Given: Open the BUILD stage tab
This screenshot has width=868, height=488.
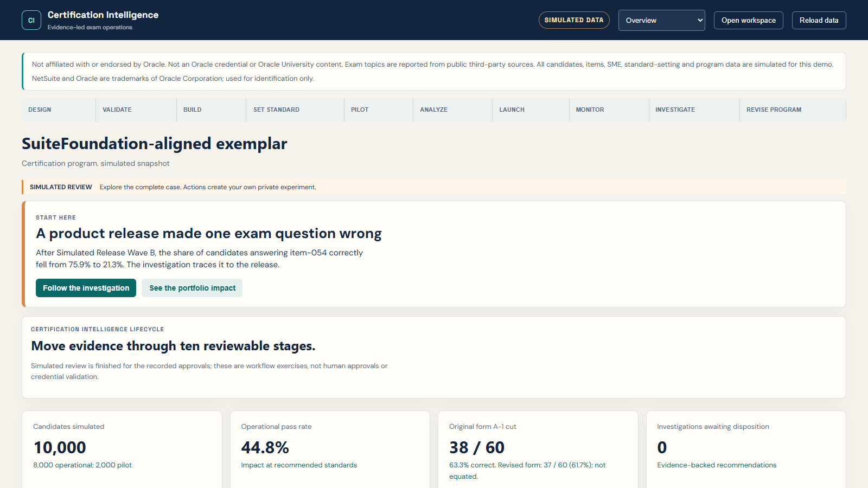Looking at the screenshot, I should pyautogui.click(x=211, y=110).
